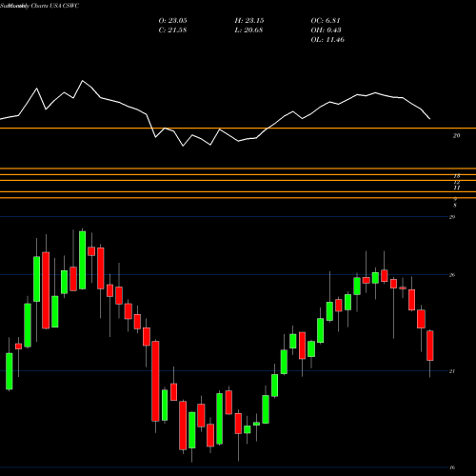Screen dimensions: 476x476
Task: Select the open value O: 23.05
Action: [x=172, y=21]
